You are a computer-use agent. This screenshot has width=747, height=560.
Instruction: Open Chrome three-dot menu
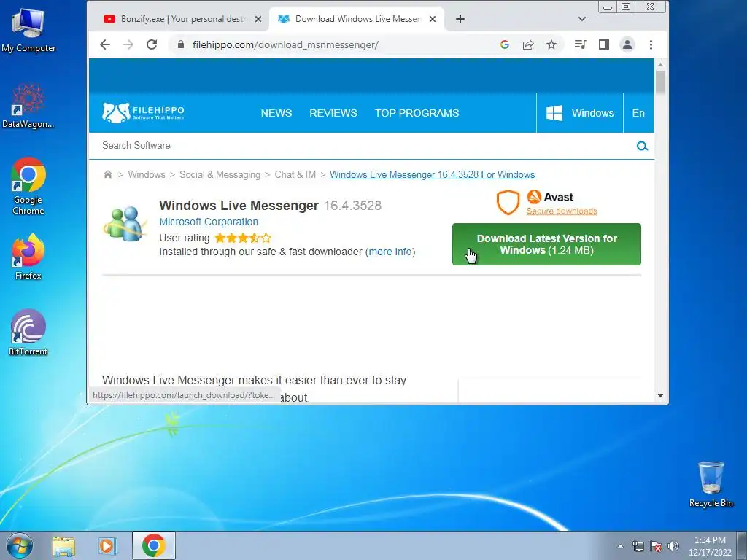pyautogui.click(x=651, y=44)
